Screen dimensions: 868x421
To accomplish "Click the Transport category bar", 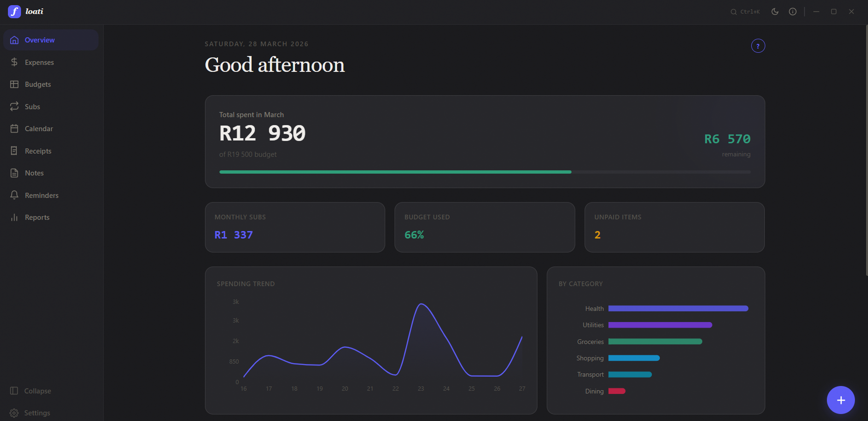I will (630, 374).
